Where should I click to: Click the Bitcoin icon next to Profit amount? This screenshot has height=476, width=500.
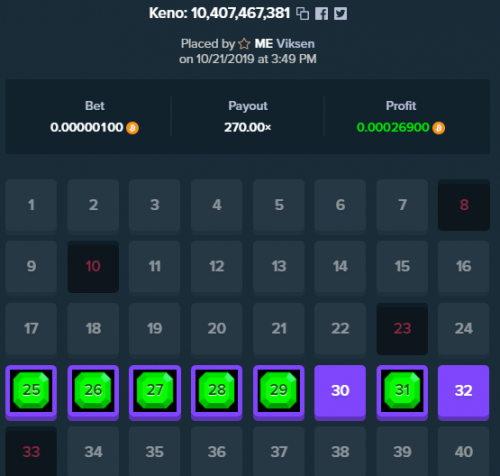[439, 128]
